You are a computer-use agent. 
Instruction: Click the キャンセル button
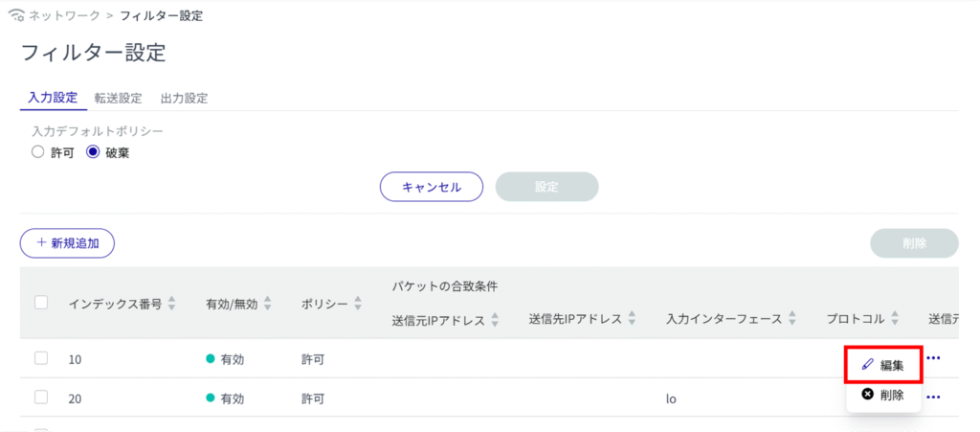tap(432, 187)
